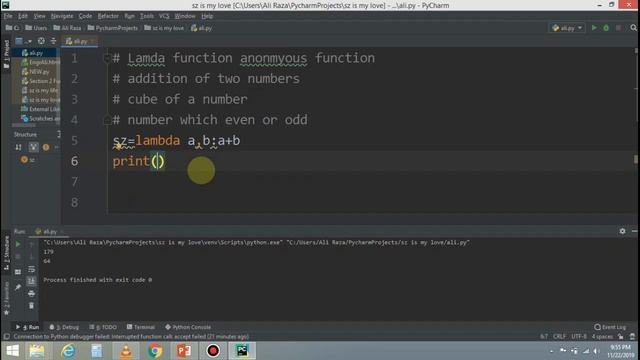Clear console output with the trash icon
This screenshot has width=640, height=360.
31,305
